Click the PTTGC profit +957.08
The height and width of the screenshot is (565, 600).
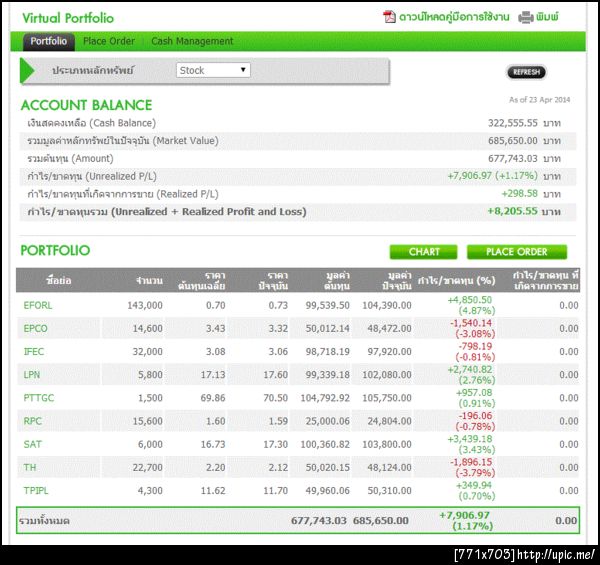[474, 392]
